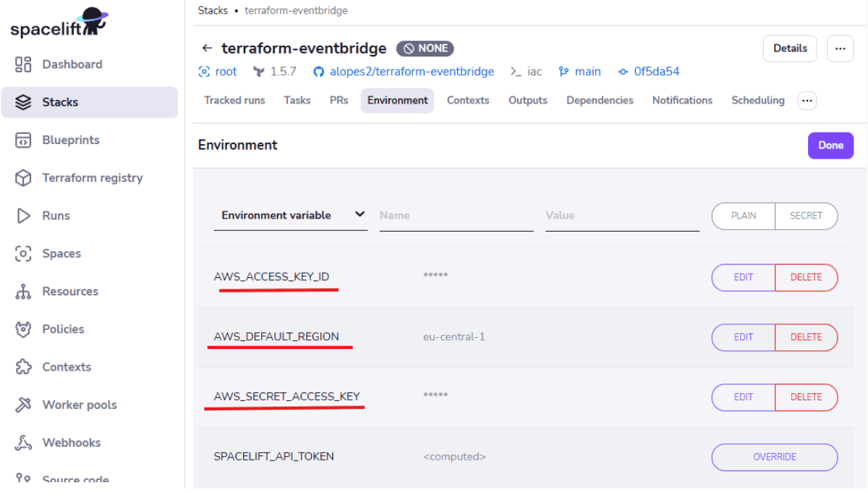Image resolution: width=868 pixels, height=493 pixels.
Task: Click the purple Done button
Action: point(830,146)
